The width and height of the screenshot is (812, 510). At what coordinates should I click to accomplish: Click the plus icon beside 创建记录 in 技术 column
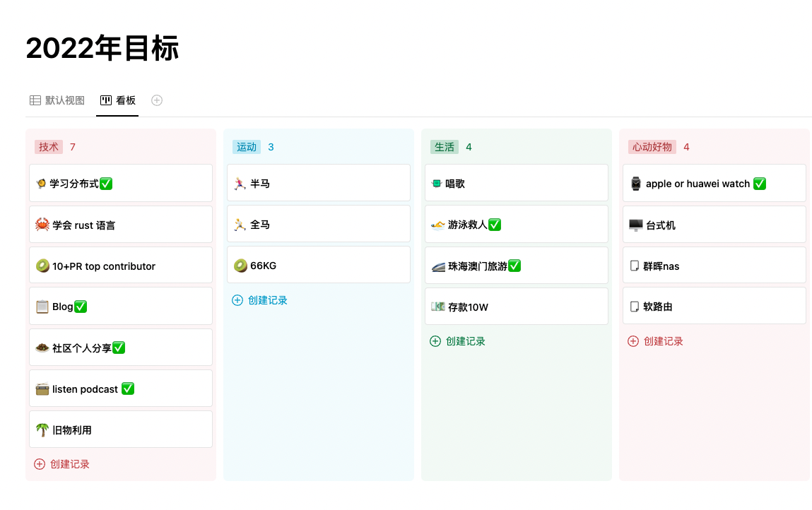(x=39, y=463)
